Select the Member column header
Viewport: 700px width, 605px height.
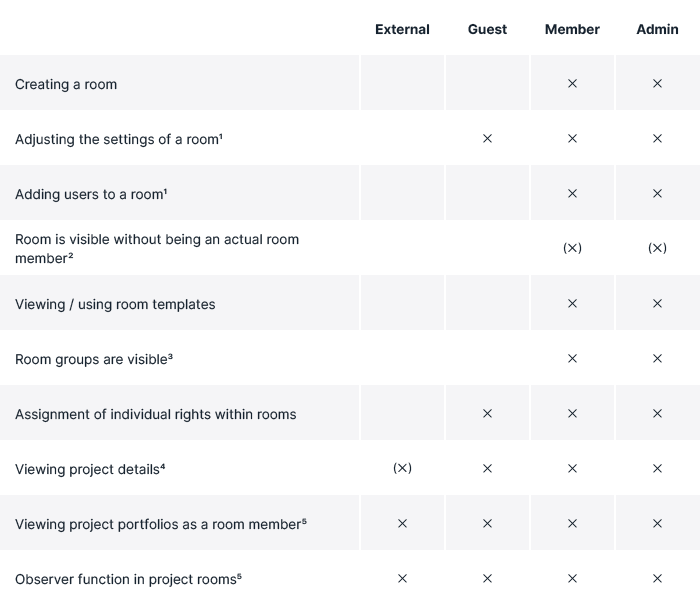572,29
